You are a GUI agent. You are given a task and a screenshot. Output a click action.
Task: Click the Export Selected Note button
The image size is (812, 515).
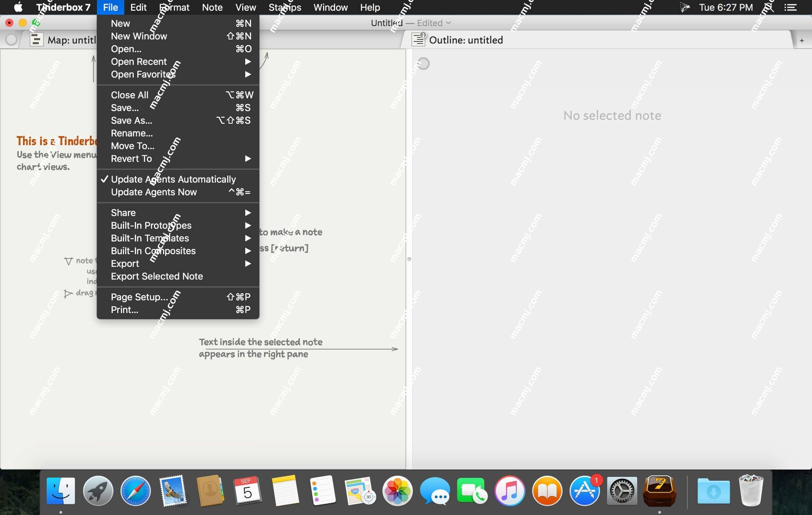pyautogui.click(x=157, y=276)
